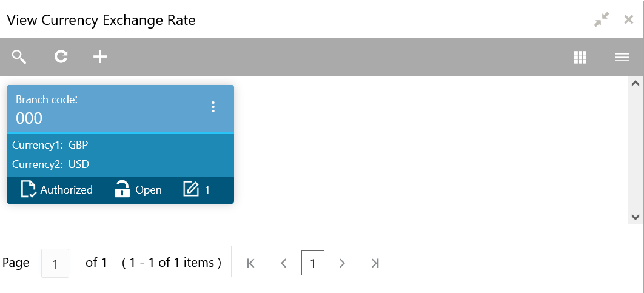The height and width of the screenshot is (293, 644).
Task: Add a new exchange rate record
Action: [x=99, y=57]
